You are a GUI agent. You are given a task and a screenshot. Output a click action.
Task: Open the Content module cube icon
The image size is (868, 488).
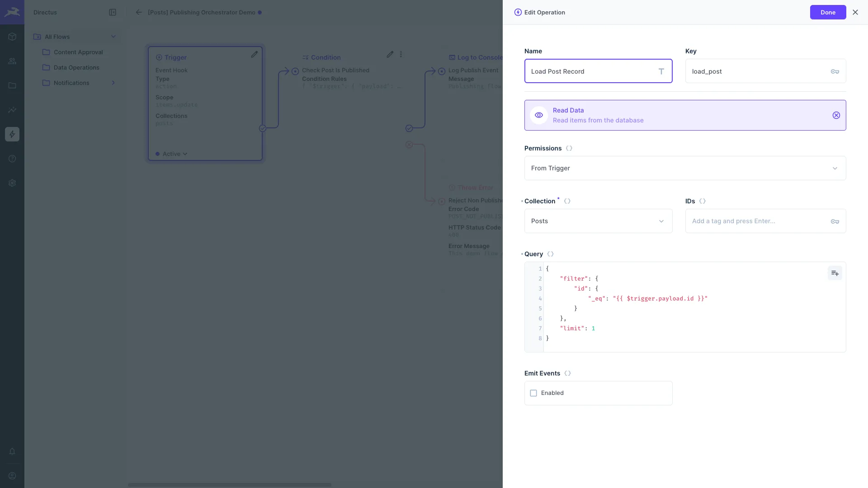(12, 37)
